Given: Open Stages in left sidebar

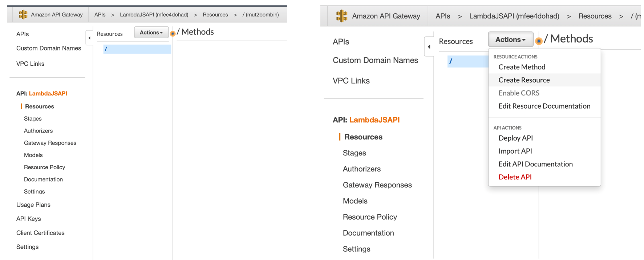Looking at the screenshot, I should pyautogui.click(x=33, y=119).
